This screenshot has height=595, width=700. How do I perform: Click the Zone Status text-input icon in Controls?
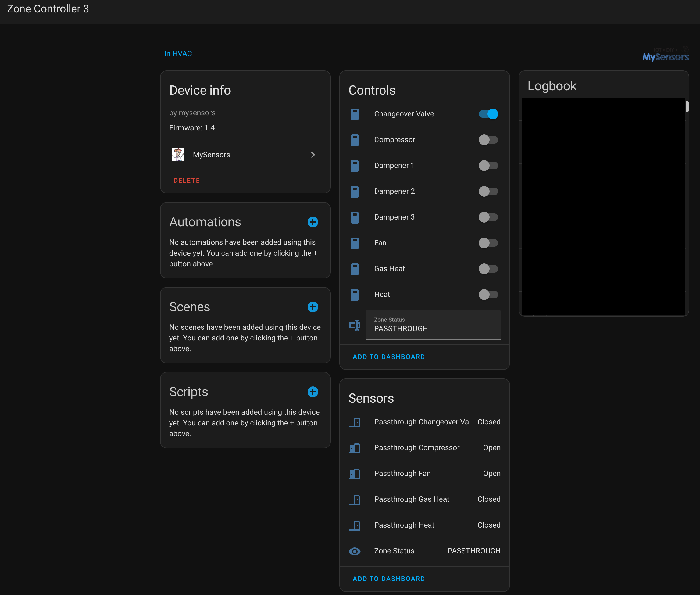tap(355, 325)
